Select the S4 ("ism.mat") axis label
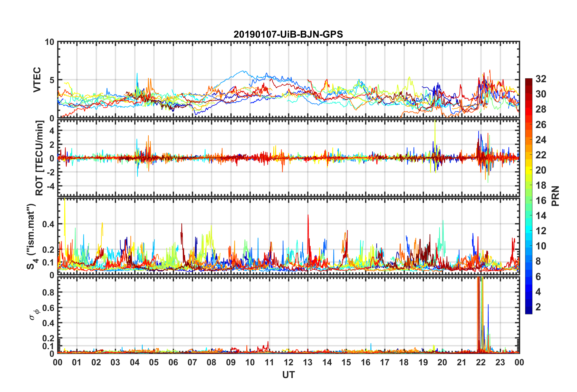This screenshot has height=392, width=577. 32,236
